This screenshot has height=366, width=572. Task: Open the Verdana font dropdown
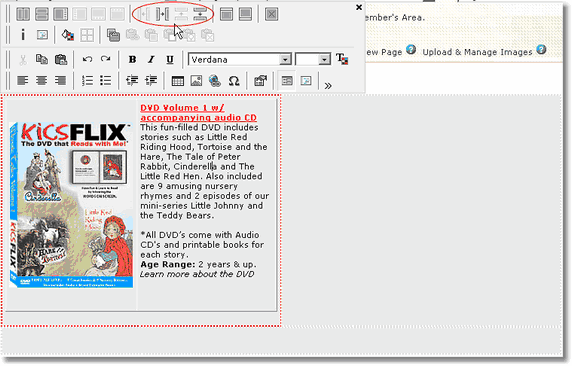(x=285, y=59)
